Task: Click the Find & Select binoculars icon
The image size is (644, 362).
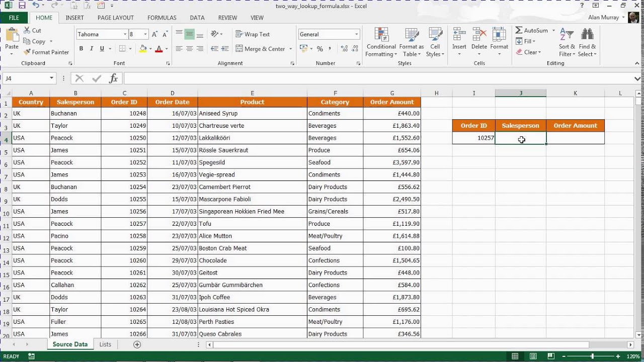Action: [x=587, y=41]
